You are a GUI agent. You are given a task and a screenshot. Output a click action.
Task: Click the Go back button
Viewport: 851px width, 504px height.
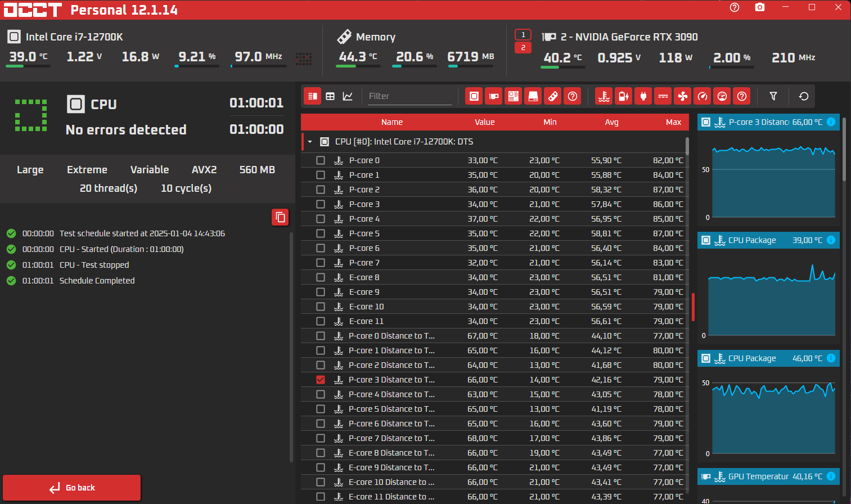pyautogui.click(x=72, y=488)
